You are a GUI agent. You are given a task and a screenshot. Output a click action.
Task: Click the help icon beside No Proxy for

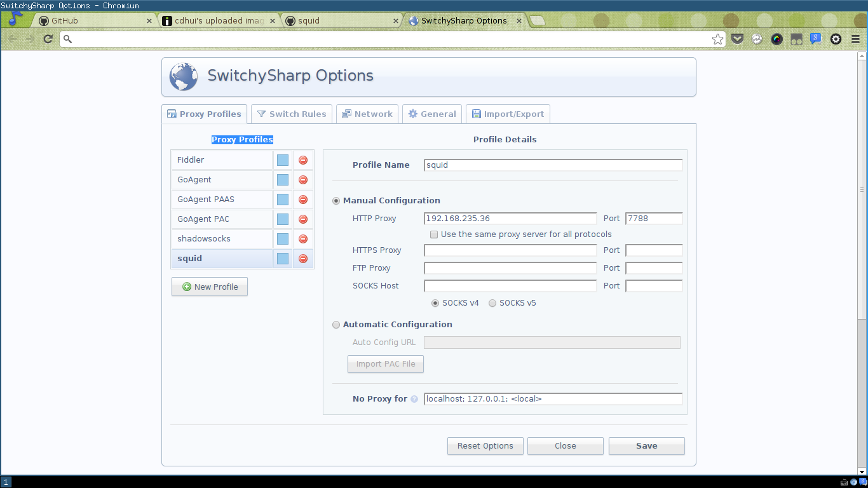click(x=414, y=400)
